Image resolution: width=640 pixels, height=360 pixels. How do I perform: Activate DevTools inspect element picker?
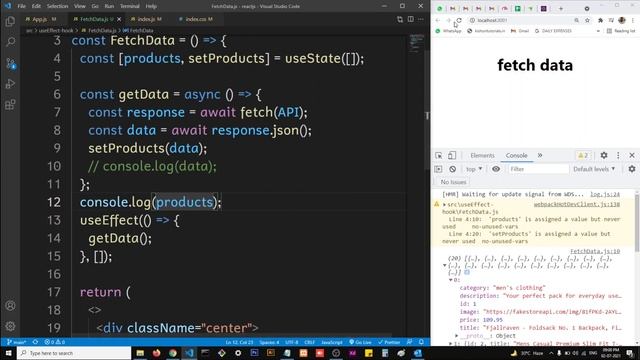[x=438, y=156]
